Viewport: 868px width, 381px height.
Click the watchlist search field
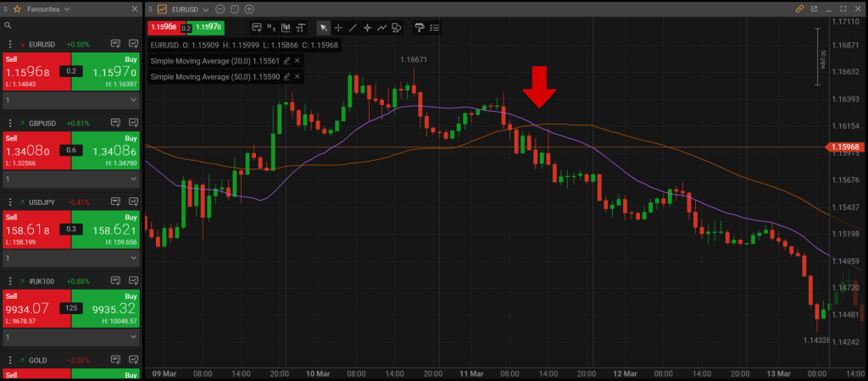coord(72,25)
